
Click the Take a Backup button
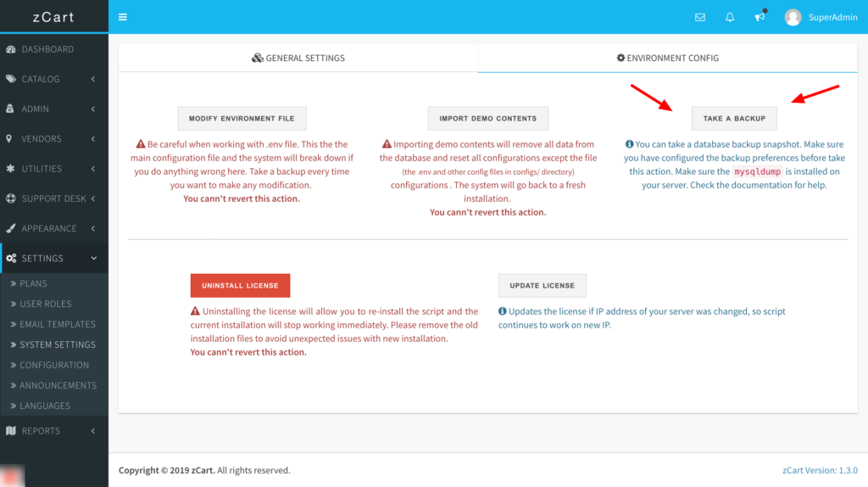coord(734,119)
